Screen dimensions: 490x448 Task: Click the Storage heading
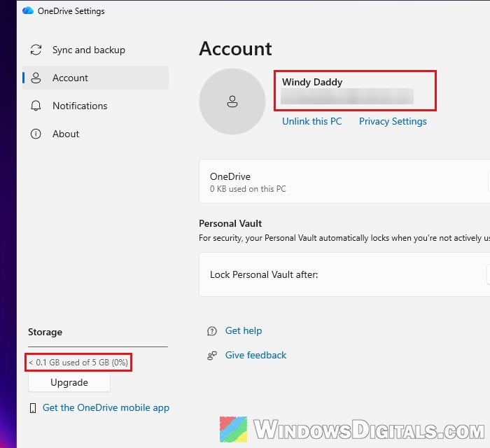(x=45, y=332)
